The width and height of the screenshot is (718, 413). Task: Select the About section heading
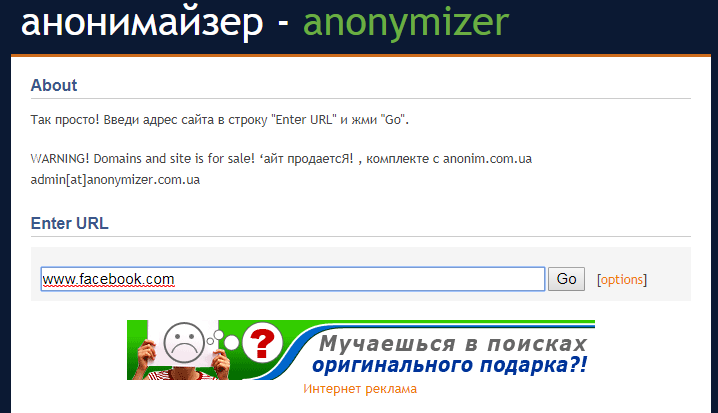point(54,85)
